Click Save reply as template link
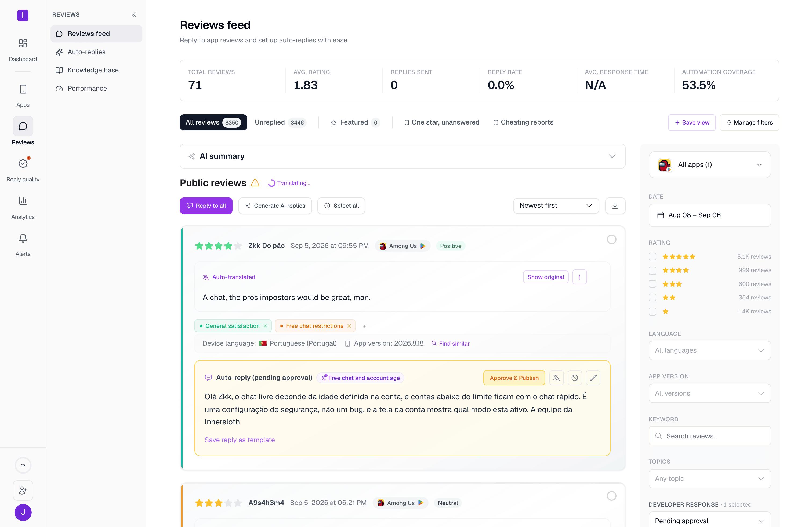The width and height of the screenshot is (812, 527). tap(240, 440)
